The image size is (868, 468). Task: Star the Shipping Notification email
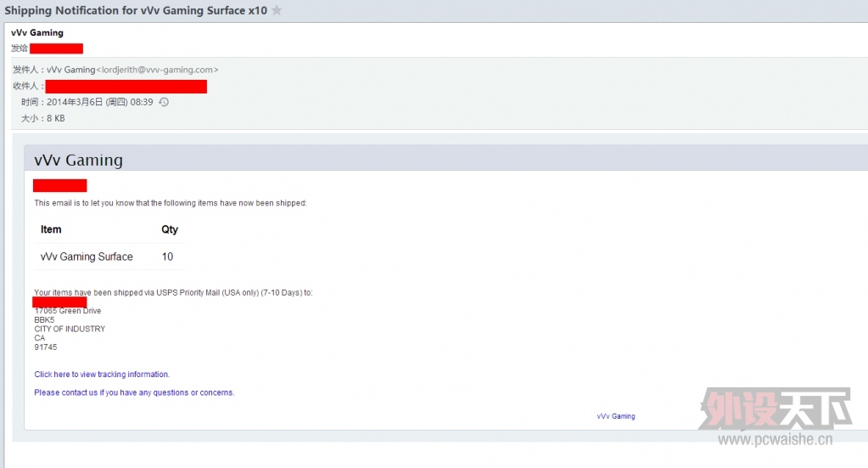pyautogui.click(x=277, y=10)
